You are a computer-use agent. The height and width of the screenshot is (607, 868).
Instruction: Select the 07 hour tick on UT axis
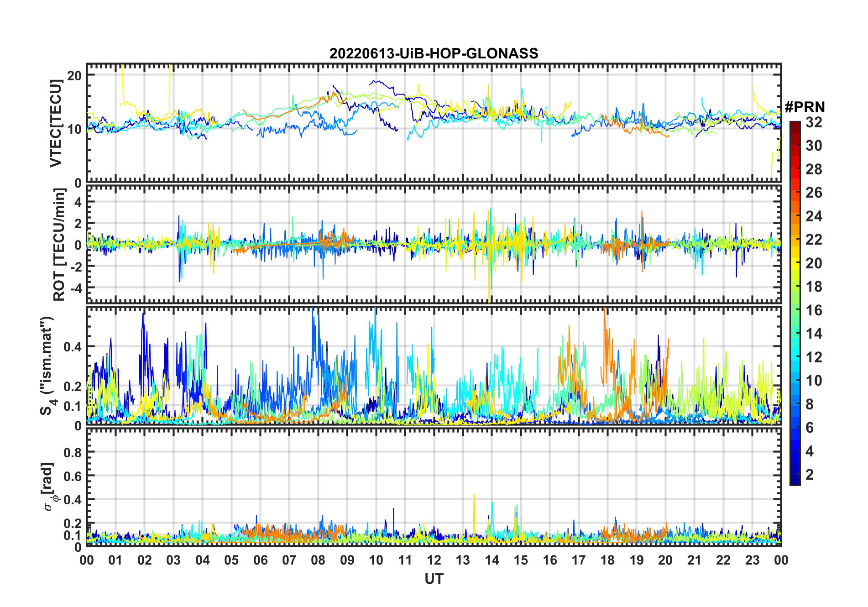click(x=289, y=560)
